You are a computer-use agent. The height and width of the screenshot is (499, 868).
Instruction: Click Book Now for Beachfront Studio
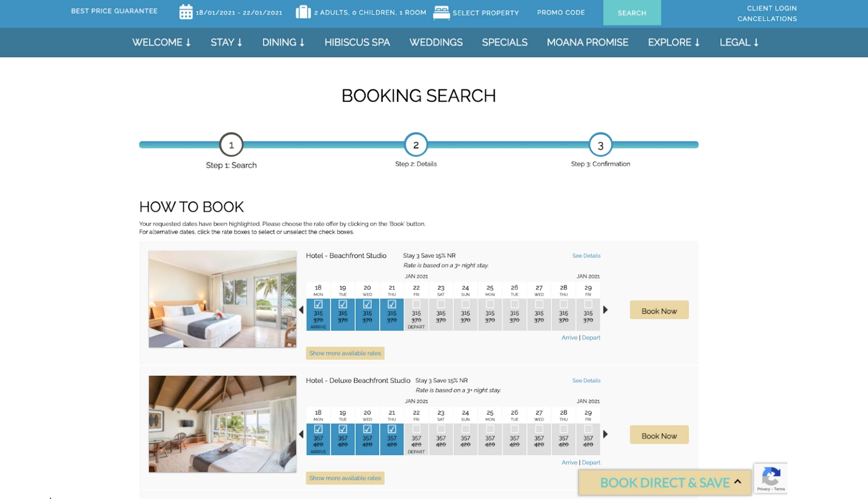pos(659,310)
